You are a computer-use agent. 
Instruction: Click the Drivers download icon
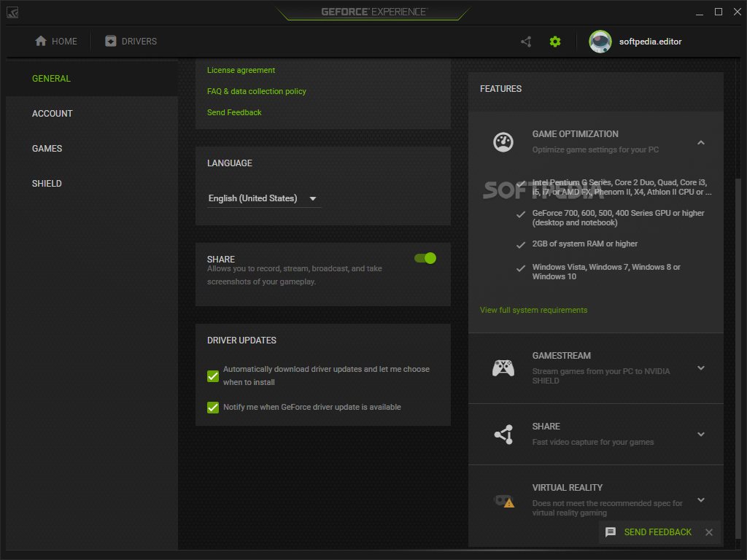tap(111, 41)
